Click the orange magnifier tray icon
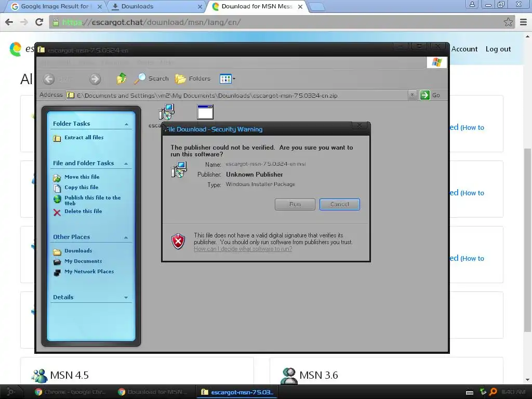532x399 pixels. point(494,392)
